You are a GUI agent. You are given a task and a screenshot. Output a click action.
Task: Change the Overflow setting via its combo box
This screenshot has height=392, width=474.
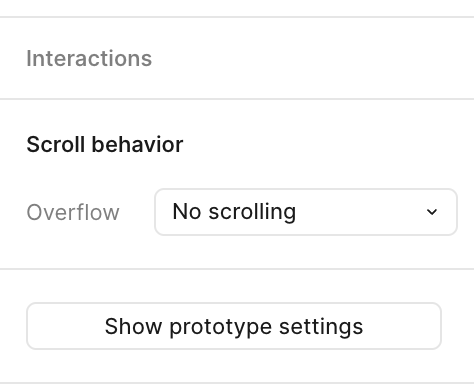pyautogui.click(x=306, y=212)
